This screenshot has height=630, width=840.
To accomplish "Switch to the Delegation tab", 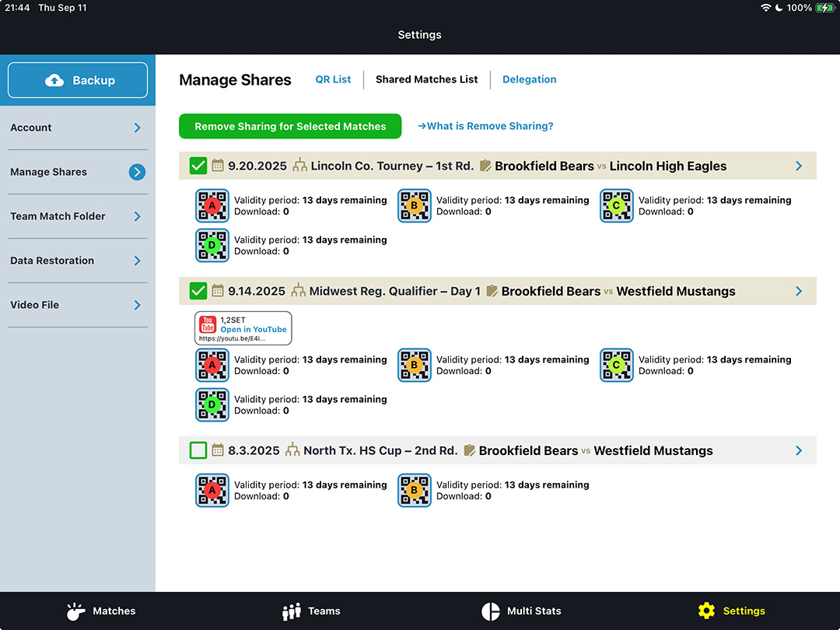I will [529, 79].
